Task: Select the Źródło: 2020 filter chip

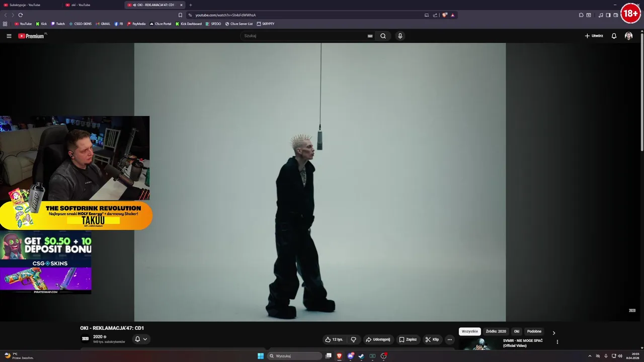Action: (x=496, y=331)
